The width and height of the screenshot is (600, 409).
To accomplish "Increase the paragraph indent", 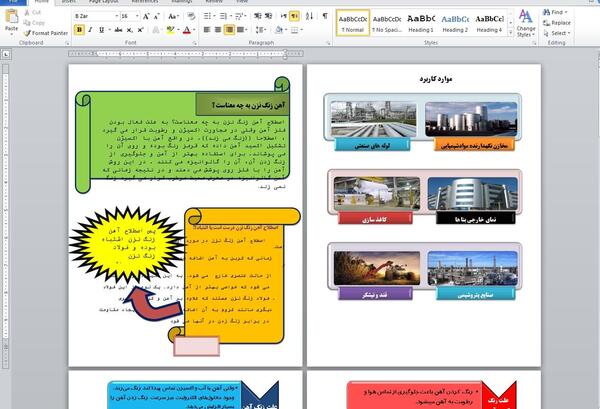I will (269, 16).
